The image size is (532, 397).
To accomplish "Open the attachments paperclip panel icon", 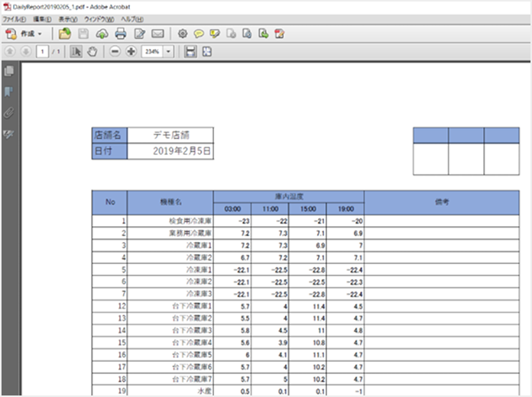I will pyautogui.click(x=9, y=113).
